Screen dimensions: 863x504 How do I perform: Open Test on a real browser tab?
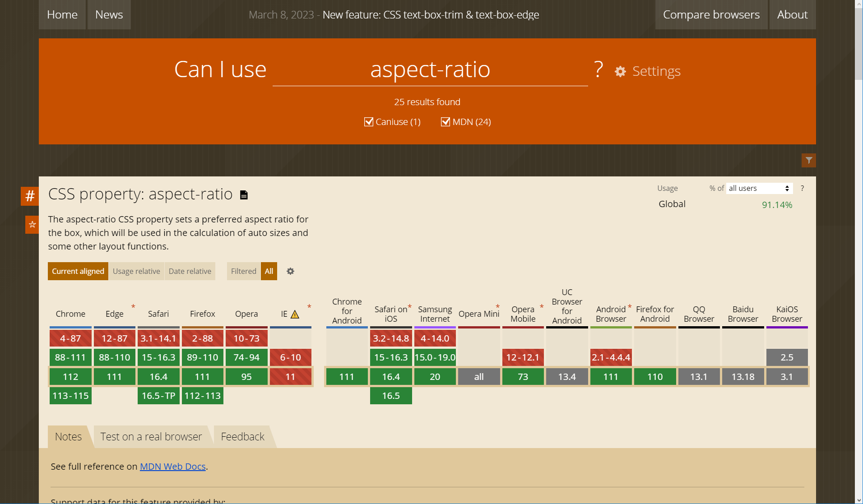(151, 437)
